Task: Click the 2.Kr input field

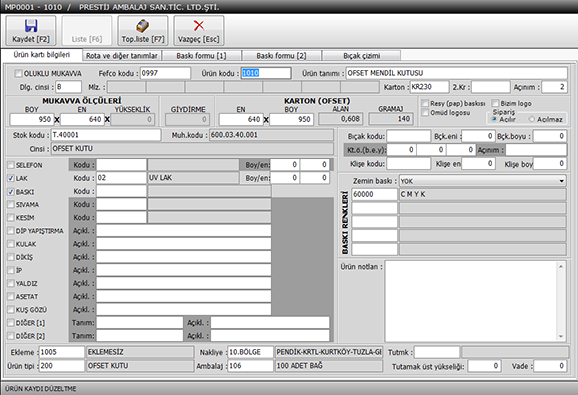Action: tap(491, 87)
